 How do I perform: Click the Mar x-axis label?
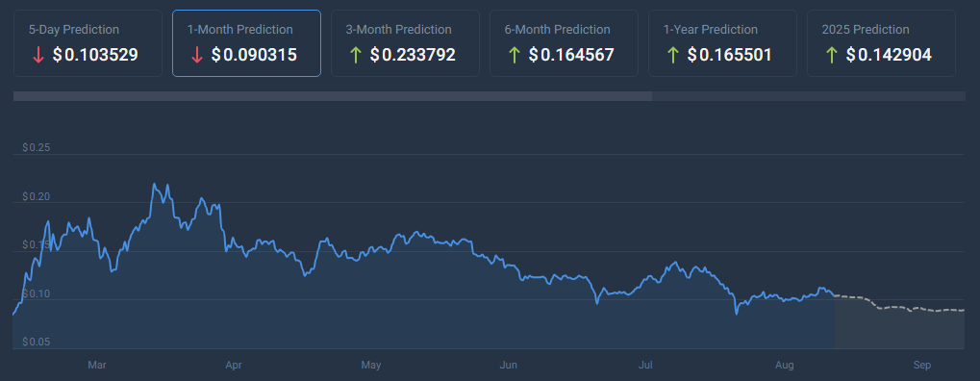coord(97,365)
